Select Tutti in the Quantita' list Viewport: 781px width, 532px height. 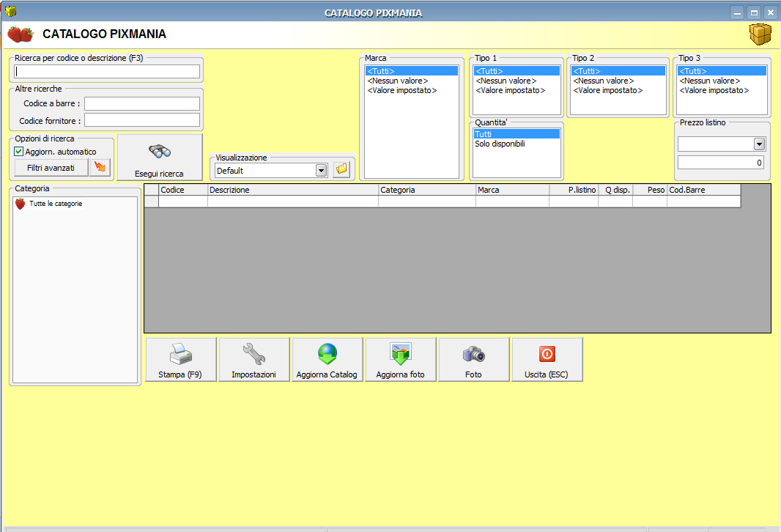coord(517,134)
